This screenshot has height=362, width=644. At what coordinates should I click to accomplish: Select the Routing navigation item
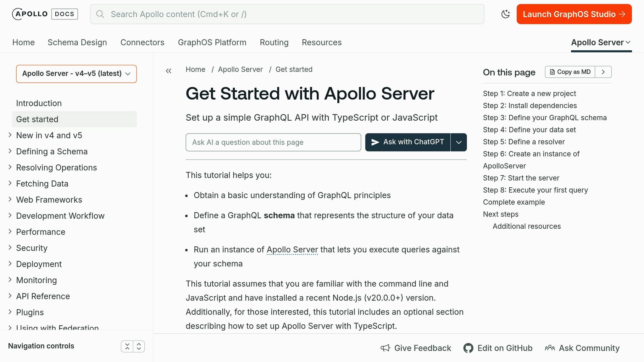pyautogui.click(x=274, y=42)
